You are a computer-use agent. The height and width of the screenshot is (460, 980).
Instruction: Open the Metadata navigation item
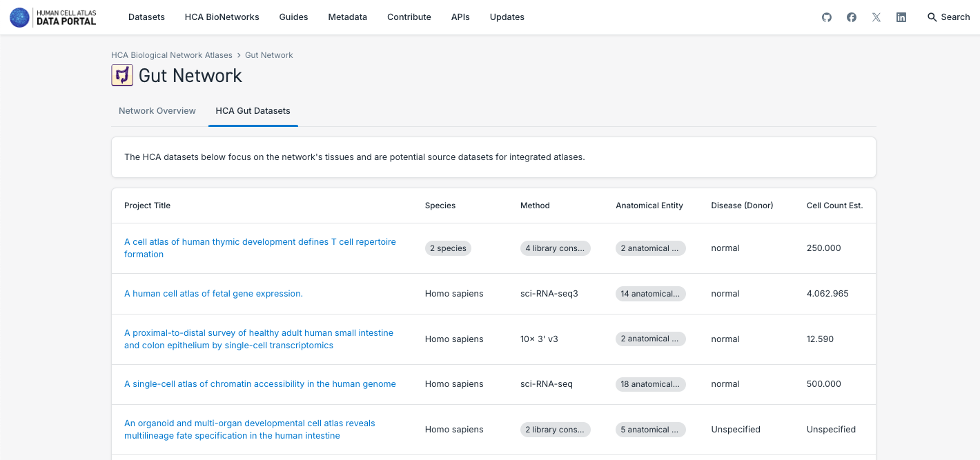coord(347,17)
